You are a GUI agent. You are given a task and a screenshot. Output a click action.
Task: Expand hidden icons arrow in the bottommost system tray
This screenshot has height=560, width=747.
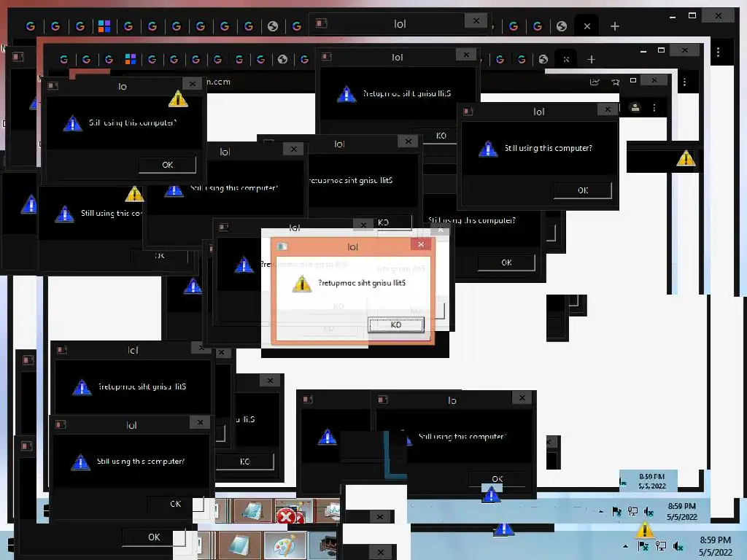[625, 546]
